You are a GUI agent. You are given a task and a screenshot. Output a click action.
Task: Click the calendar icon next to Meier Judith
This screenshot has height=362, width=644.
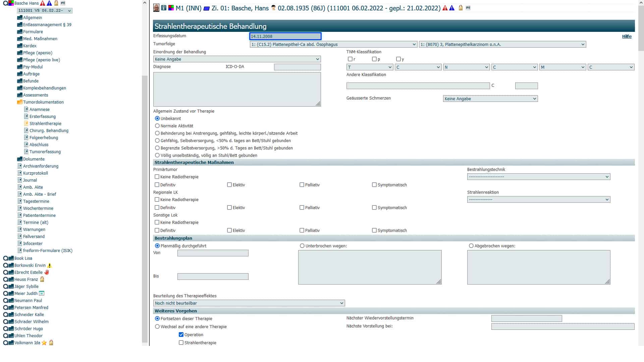coord(42,294)
